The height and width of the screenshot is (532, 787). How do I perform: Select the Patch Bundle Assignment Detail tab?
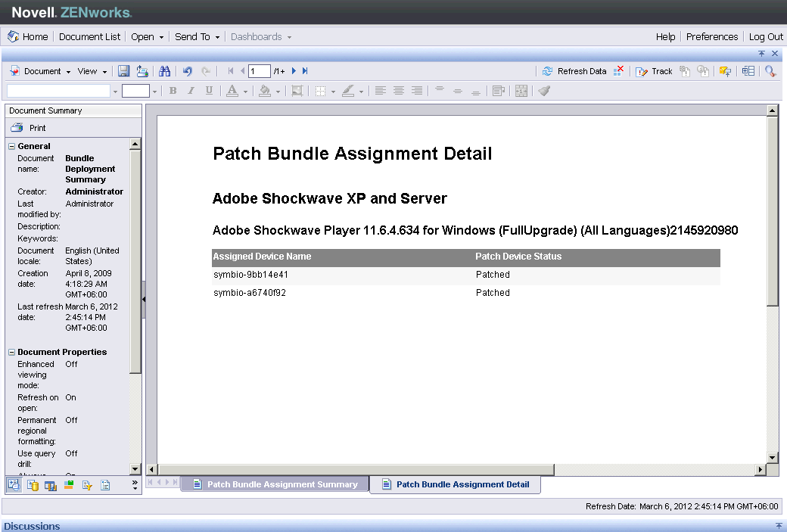click(x=456, y=484)
